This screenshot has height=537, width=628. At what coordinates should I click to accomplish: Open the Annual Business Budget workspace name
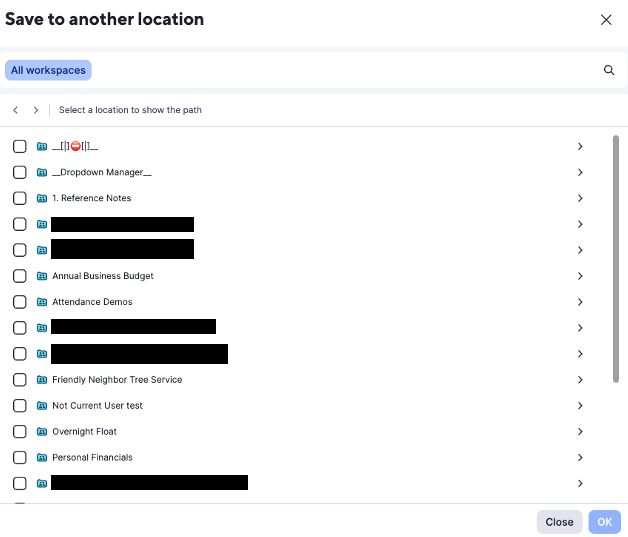pyautogui.click(x=103, y=276)
